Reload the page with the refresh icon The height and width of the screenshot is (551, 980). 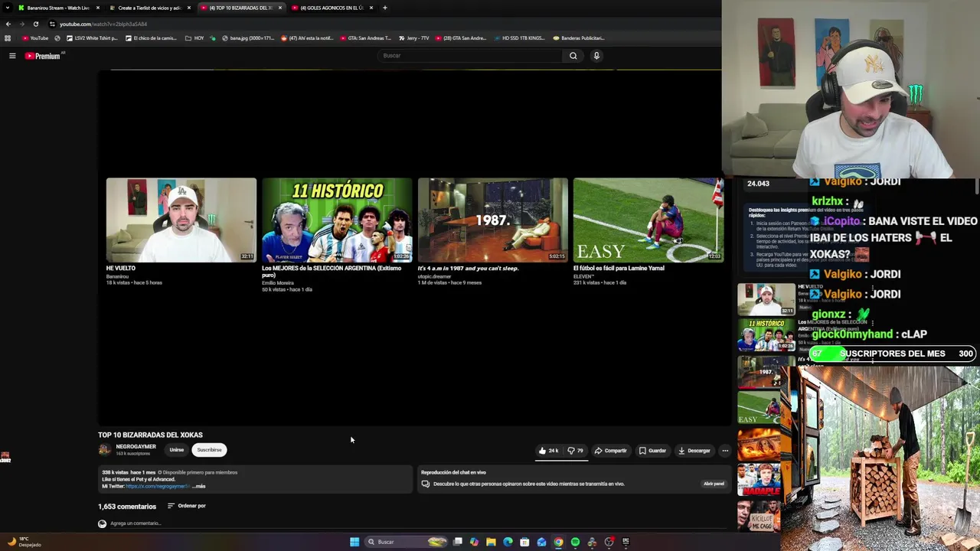point(35,24)
